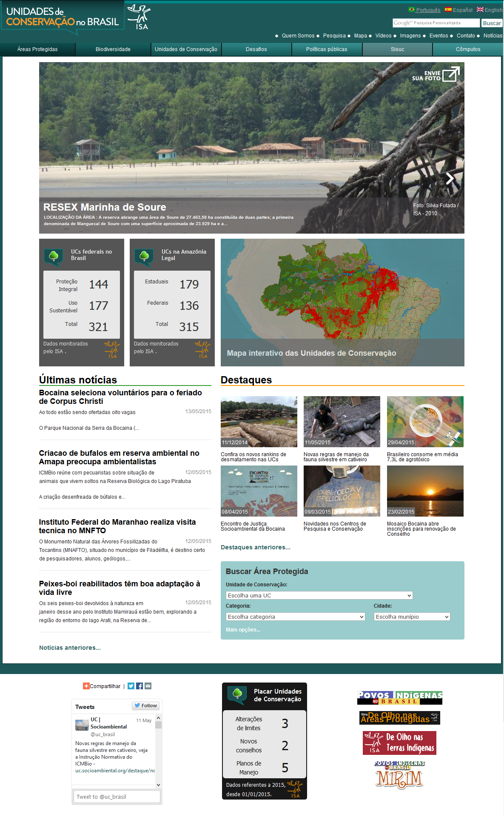Viewport: 504px width, 817px height.
Task: Click the ISA logo in the header
Action: pos(139,17)
